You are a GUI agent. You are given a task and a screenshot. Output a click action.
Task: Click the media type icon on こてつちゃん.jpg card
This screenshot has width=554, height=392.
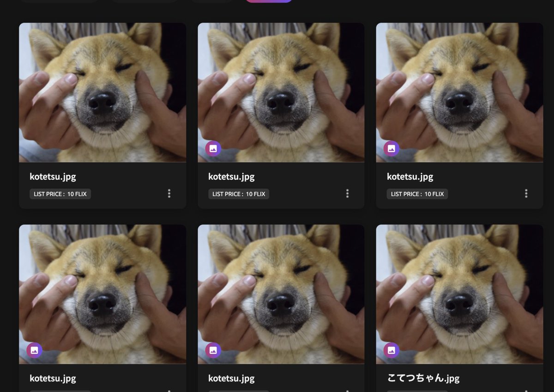pyautogui.click(x=391, y=350)
